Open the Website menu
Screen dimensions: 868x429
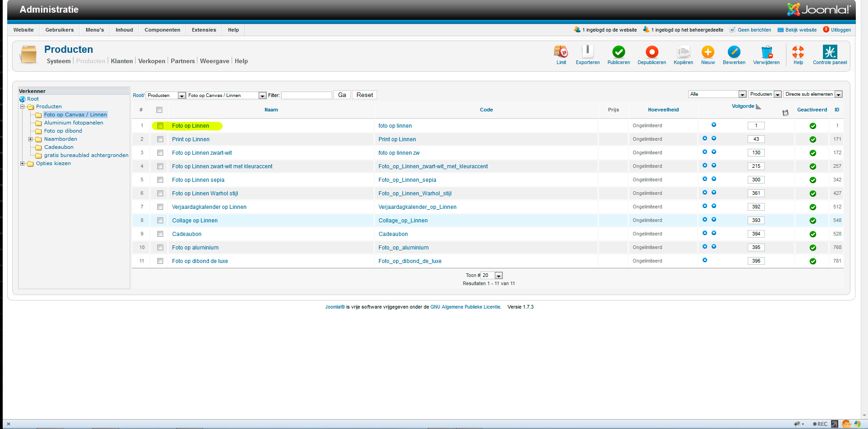click(23, 30)
